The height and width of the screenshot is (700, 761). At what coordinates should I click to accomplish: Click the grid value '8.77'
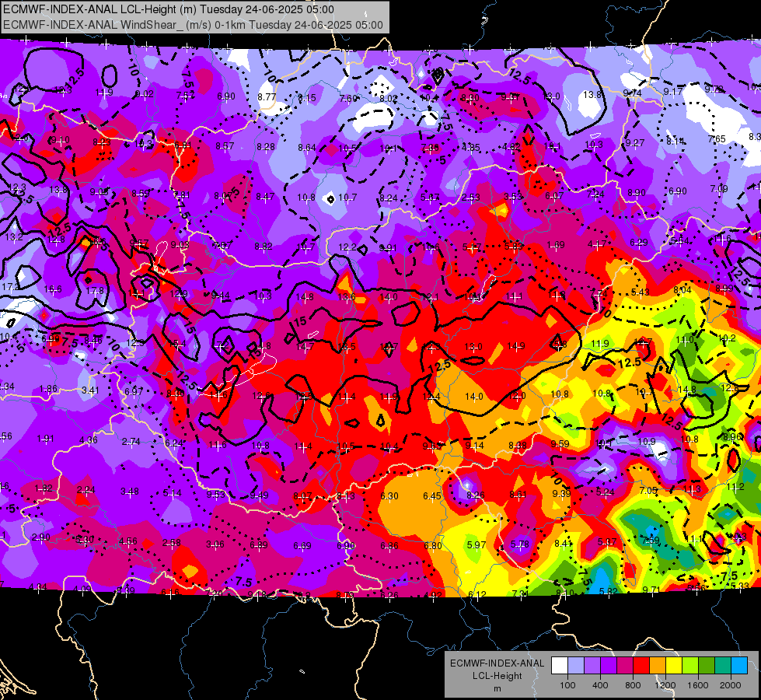[267, 96]
